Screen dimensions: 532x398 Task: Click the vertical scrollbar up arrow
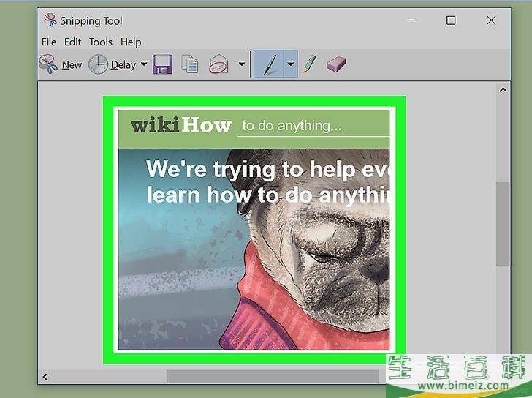tap(503, 90)
